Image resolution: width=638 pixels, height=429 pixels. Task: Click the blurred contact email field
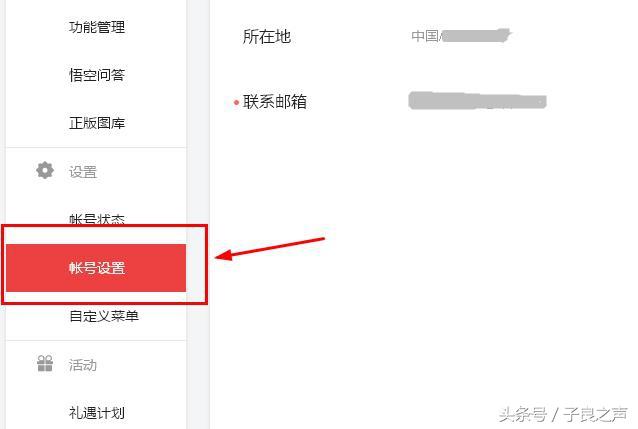477,101
